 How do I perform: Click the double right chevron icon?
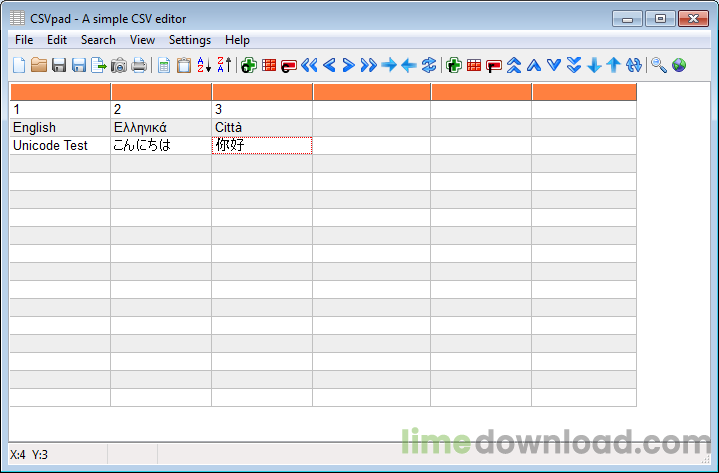point(369,66)
